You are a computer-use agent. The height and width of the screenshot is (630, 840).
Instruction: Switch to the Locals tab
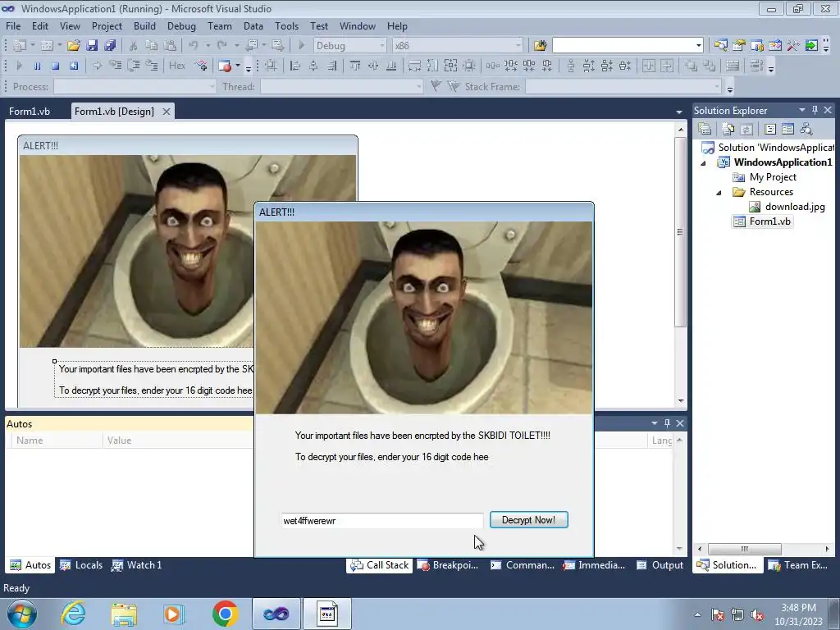point(81,564)
